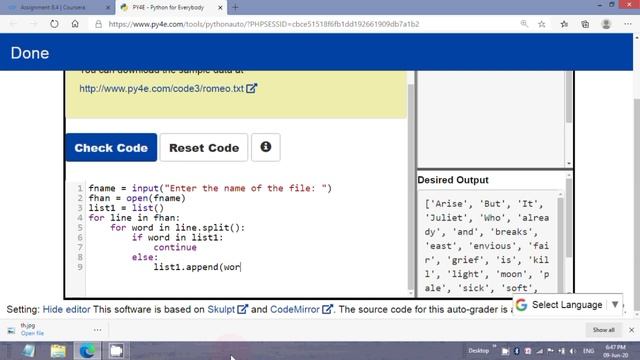The height and width of the screenshot is (360, 640).
Task: Open browser settings and more menu
Action: pyautogui.click(x=628, y=24)
